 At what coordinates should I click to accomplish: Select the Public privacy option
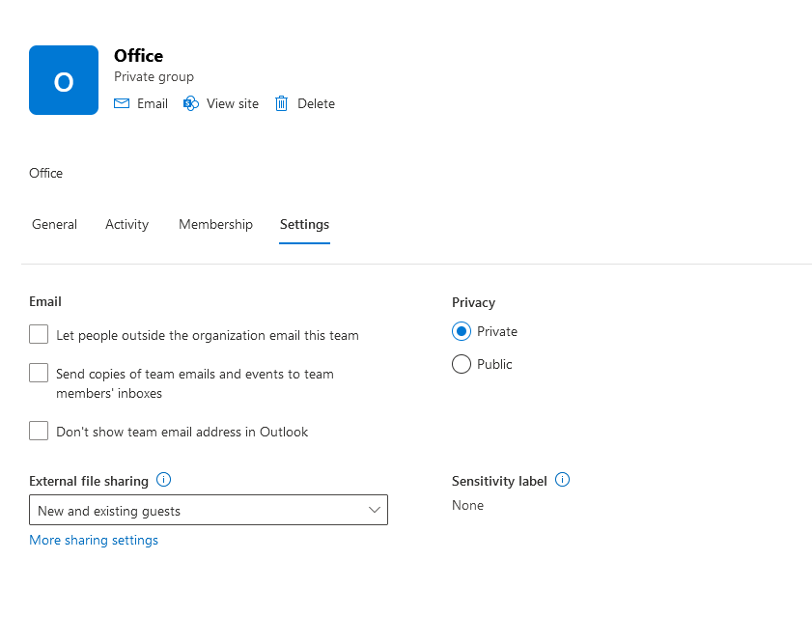coord(462,364)
